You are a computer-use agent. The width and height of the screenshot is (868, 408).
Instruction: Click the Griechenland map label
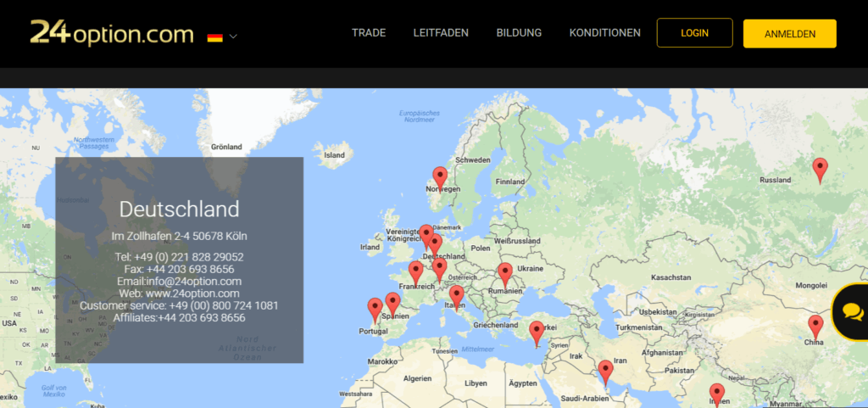click(x=495, y=326)
